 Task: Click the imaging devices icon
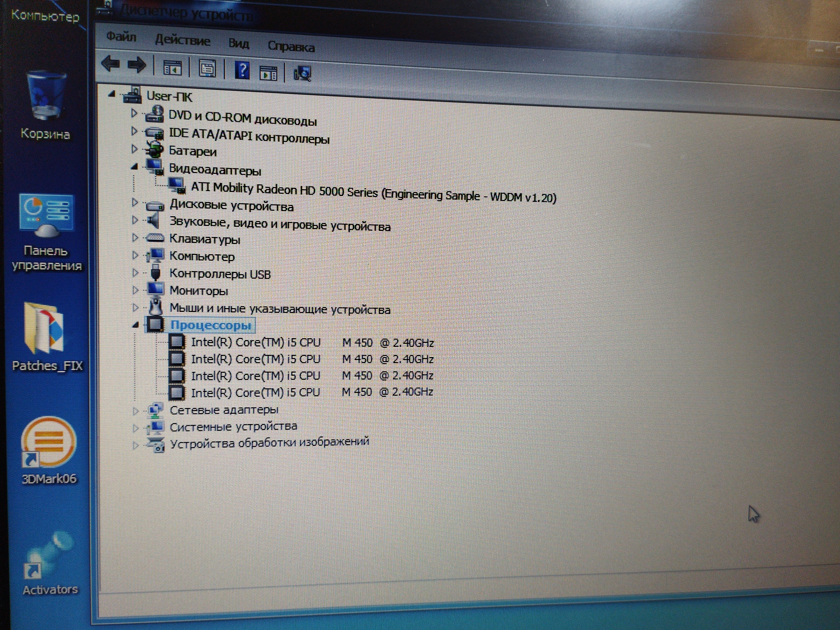tap(155, 444)
